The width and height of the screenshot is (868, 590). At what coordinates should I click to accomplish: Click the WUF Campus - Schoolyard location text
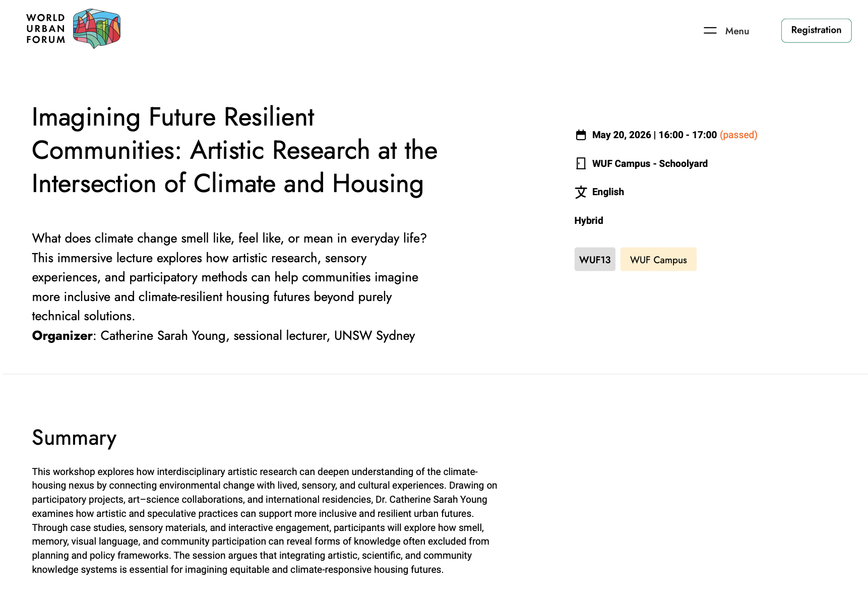click(650, 163)
